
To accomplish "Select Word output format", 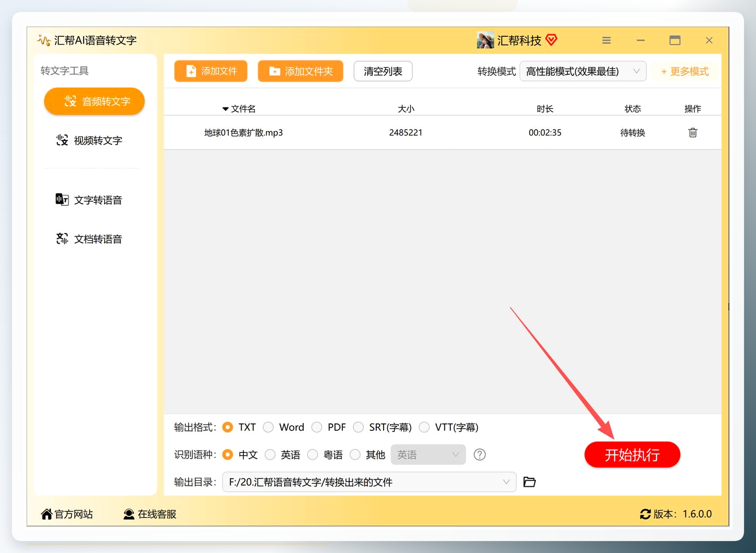I will [x=268, y=427].
